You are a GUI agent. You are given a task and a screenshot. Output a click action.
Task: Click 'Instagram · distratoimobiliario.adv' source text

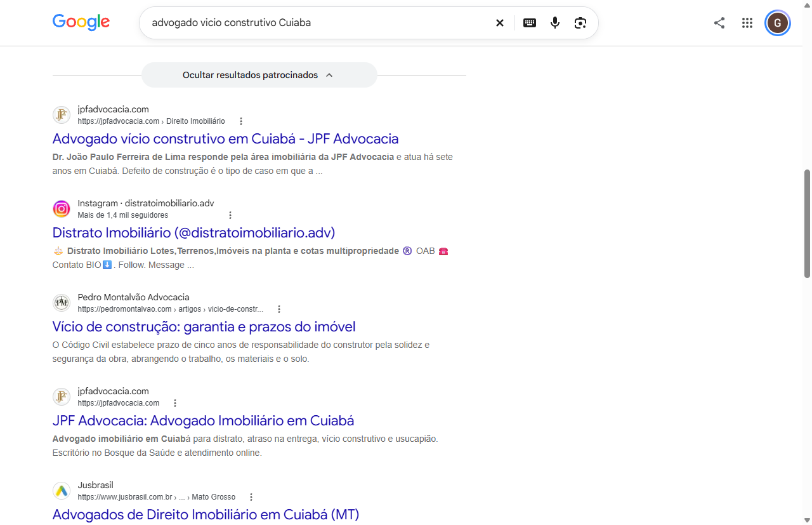[146, 203]
